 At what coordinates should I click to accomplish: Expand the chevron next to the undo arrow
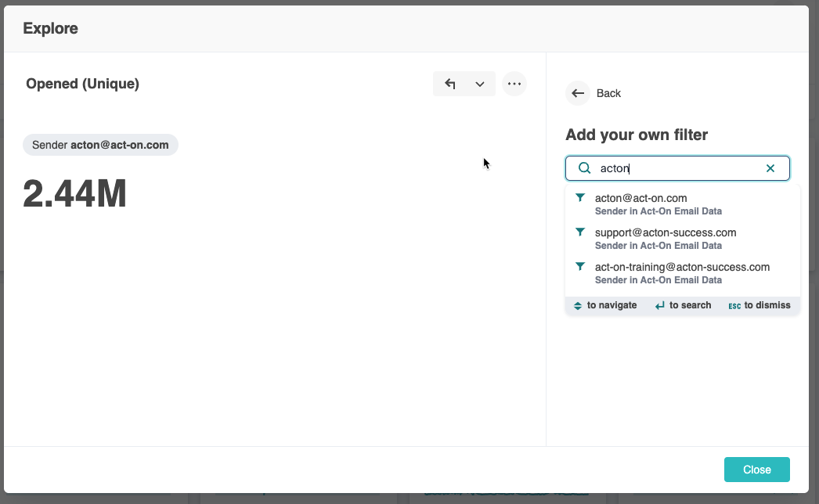pyautogui.click(x=479, y=83)
